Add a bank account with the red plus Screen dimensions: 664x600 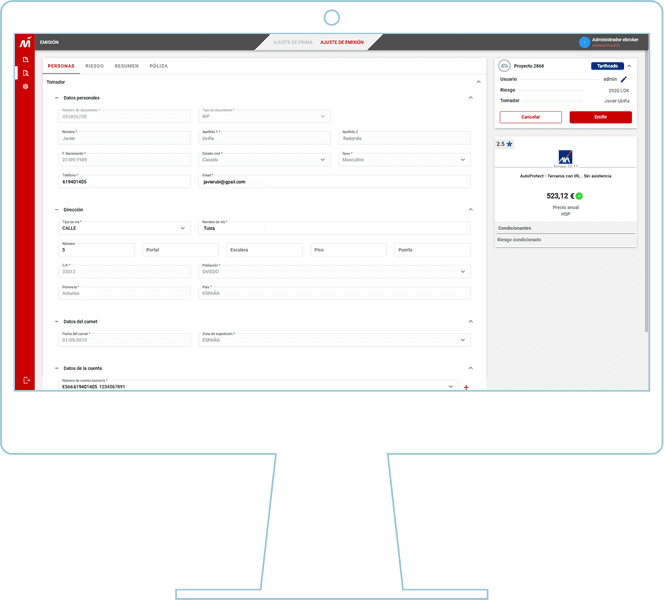click(x=466, y=387)
